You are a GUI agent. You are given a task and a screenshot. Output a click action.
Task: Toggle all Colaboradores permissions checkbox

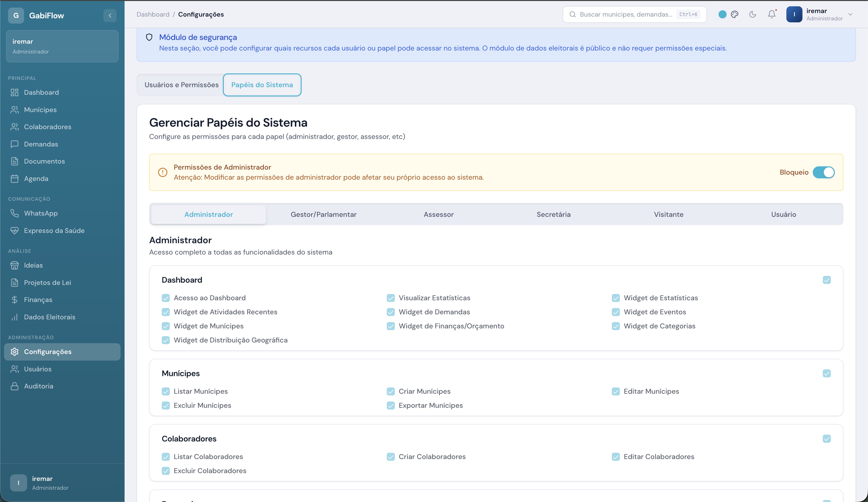pyautogui.click(x=827, y=439)
